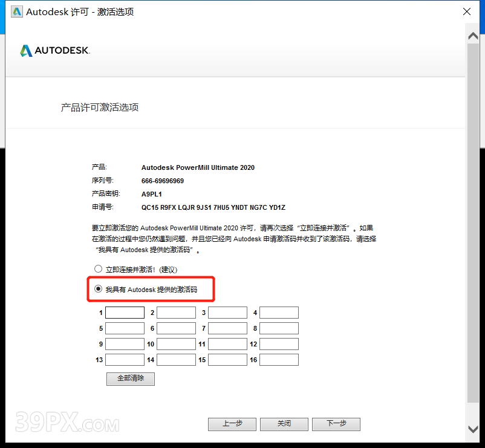This screenshot has width=485, height=448.
Task: Click the Autodesk logo in header
Action: [55, 51]
